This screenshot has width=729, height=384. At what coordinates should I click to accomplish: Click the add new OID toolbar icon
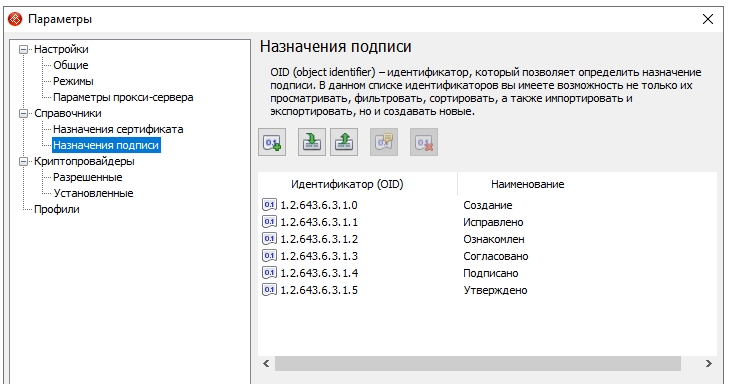coord(272,142)
